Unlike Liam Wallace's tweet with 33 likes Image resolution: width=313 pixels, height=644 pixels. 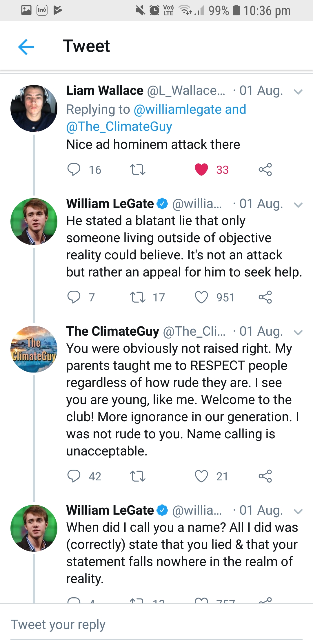pos(201,169)
